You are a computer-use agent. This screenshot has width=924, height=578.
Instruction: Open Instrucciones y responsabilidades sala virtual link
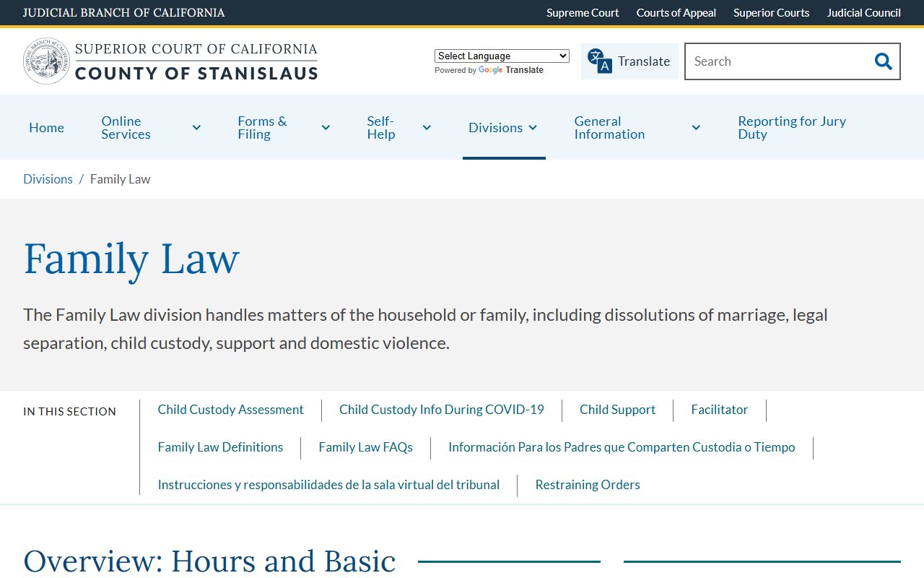click(x=328, y=485)
